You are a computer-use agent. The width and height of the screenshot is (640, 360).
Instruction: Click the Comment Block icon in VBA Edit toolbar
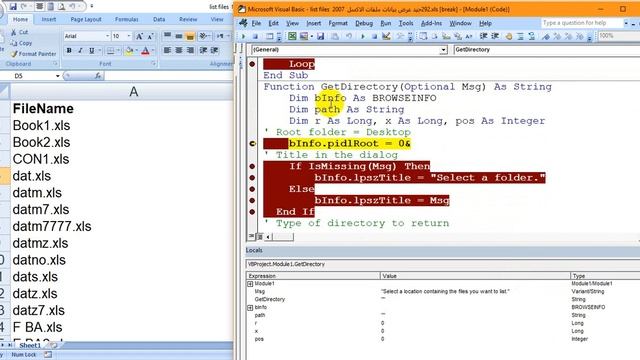pos(520,37)
